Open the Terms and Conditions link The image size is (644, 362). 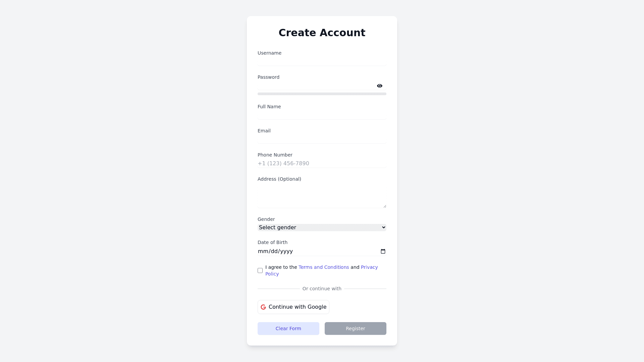pos(323,267)
